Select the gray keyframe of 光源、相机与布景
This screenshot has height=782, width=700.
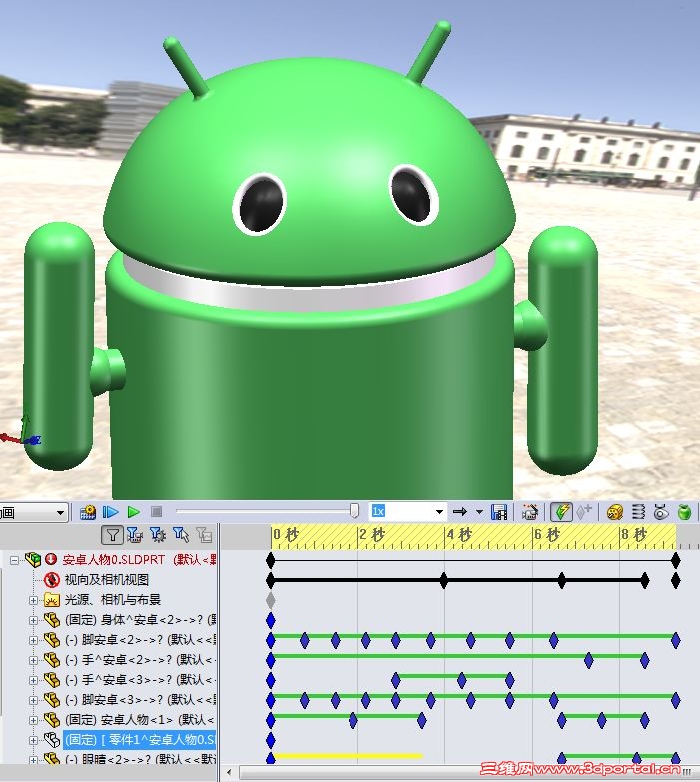[x=271, y=600]
